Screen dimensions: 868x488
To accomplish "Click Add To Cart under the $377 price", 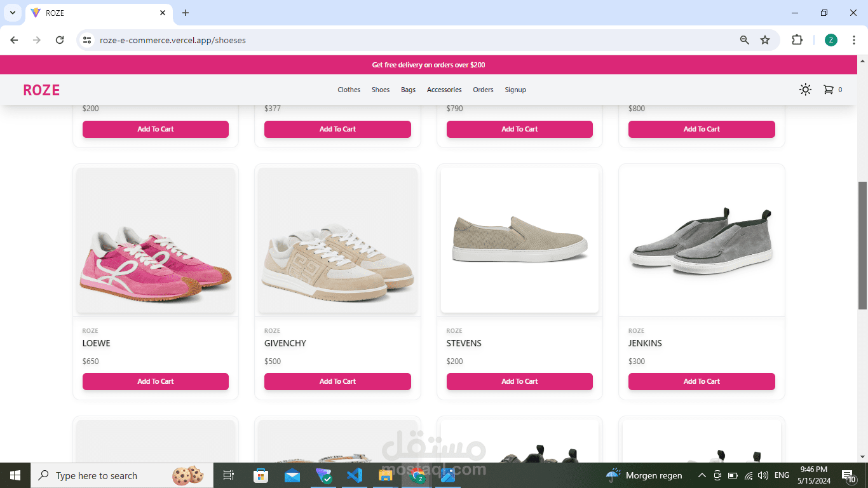I will 337,129.
